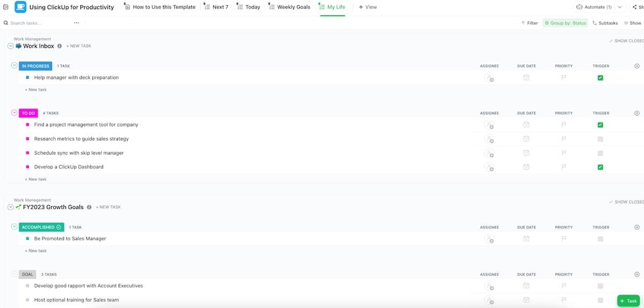Assign user to Develop a ClickUp Dashboard
This screenshot has height=308, width=644.
(x=489, y=167)
